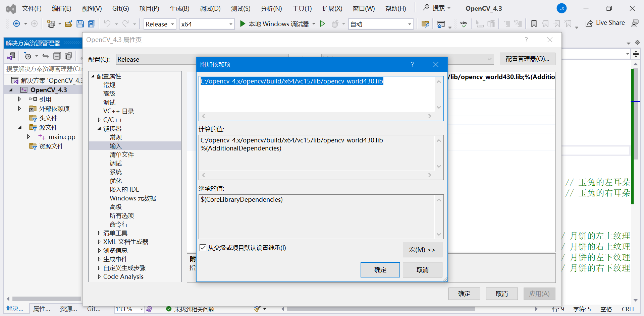This screenshot has height=316, width=644.
Task: Click Solution Explorer switch views icon
Action: click(11, 56)
